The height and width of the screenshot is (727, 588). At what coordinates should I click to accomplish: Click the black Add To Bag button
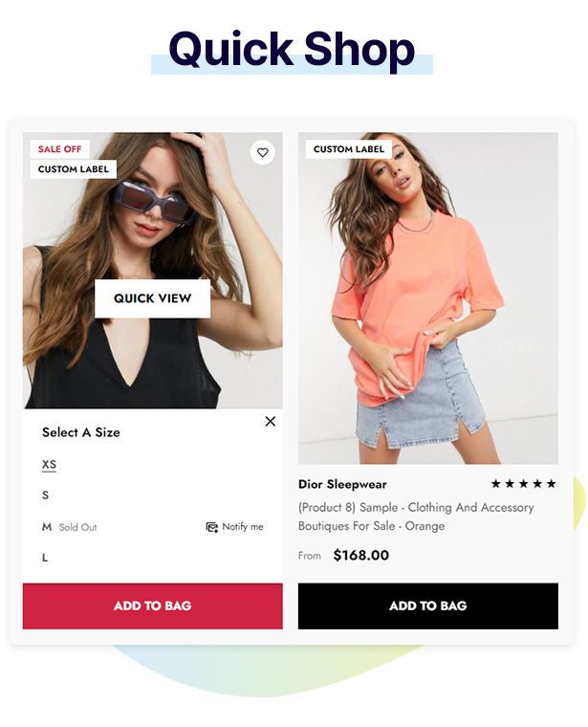click(428, 606)
